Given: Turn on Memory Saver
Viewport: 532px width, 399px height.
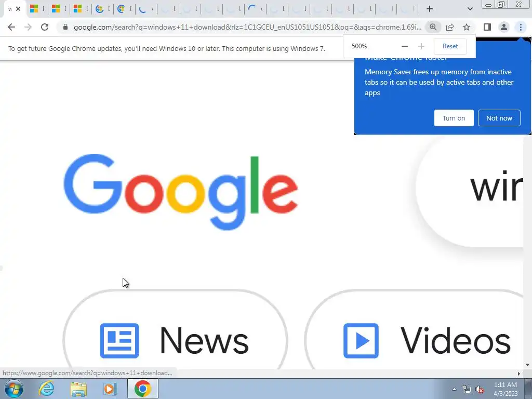Looking at the screenshot, I should 454,118.
